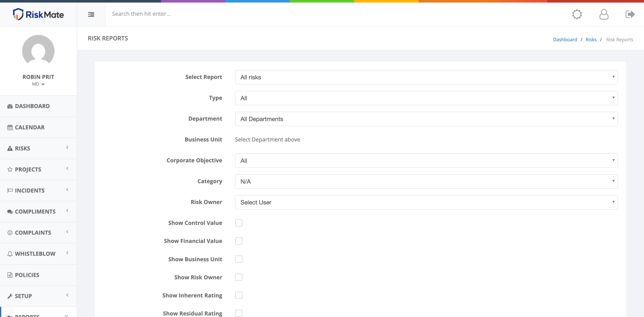
Task: Open the Dashboard gauge icon in sidebar
Action: [10, 106]
